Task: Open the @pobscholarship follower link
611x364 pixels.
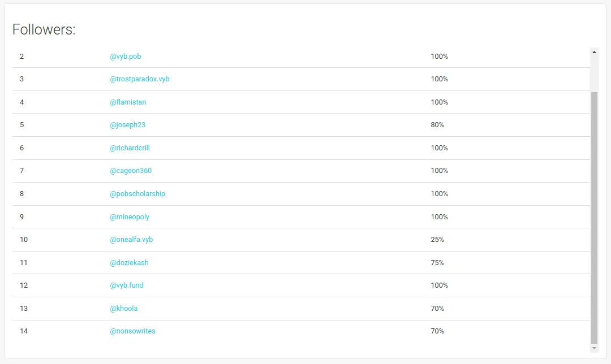Action: pos(137,194)
